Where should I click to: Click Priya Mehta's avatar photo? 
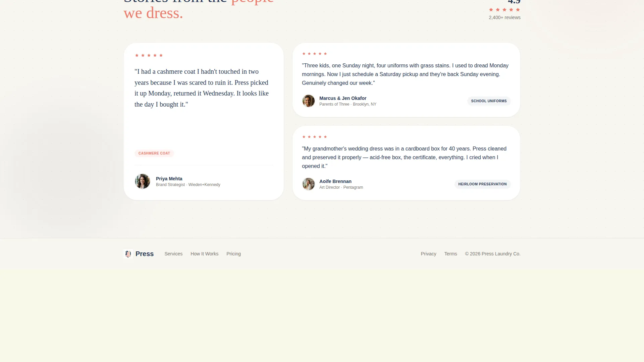pyautogui.click(x=143, y=181)
